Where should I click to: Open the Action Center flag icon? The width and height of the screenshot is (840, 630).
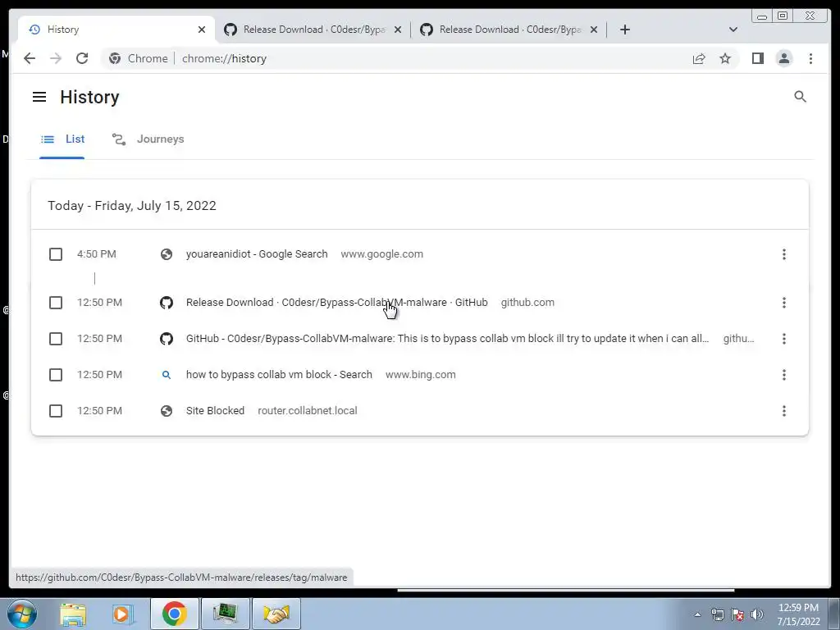tap(737, 614)
